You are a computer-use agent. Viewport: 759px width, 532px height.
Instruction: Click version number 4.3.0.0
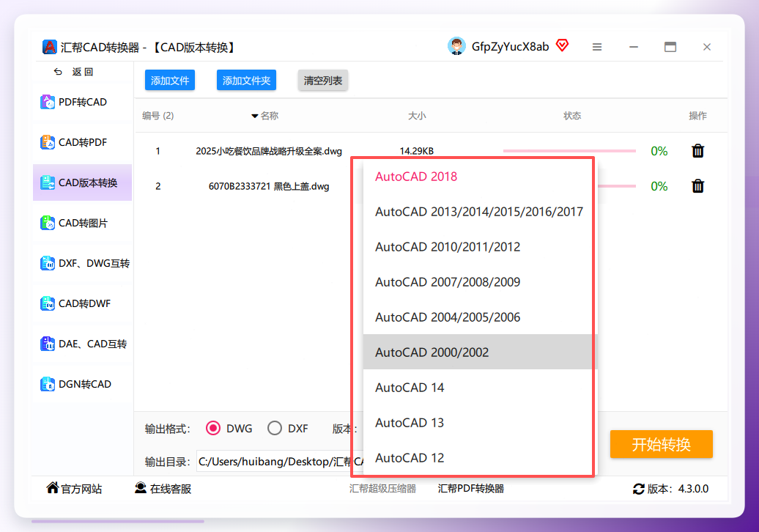pos(693,489)
